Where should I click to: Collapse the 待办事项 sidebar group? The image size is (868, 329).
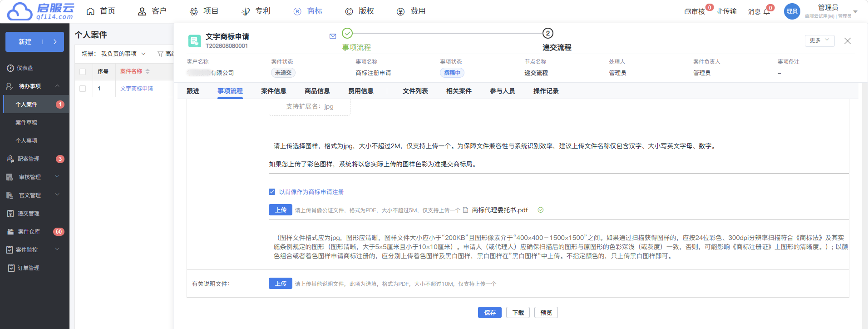pyautogui.click(x=57, y=86)
